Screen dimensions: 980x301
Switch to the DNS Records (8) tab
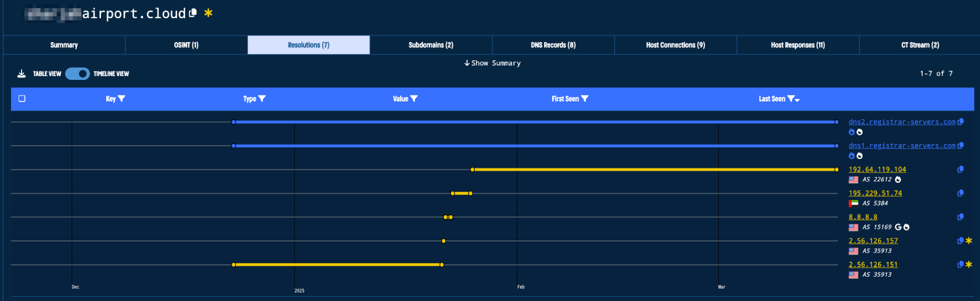pyautogui.click(x=553, y=45)
